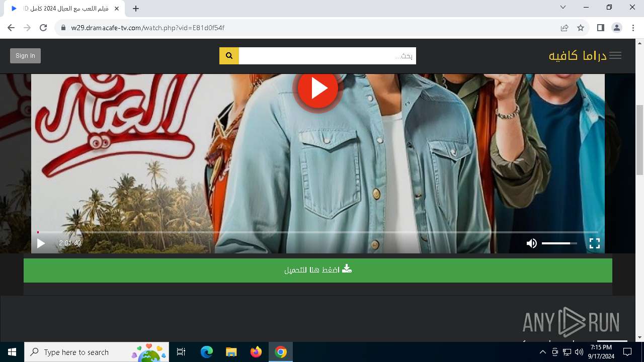Adjust the video volume slider
This screenshot has width=644, height=362.
pos(559,243)
